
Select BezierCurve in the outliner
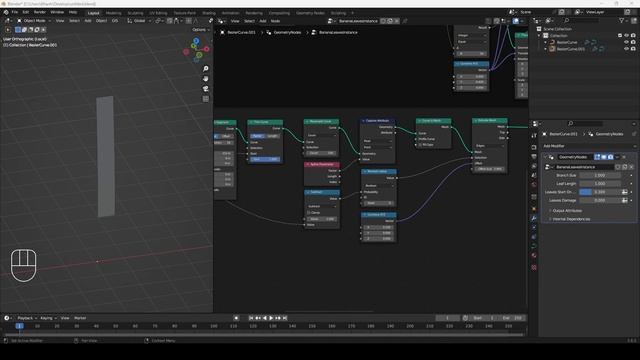coord(567,42)
